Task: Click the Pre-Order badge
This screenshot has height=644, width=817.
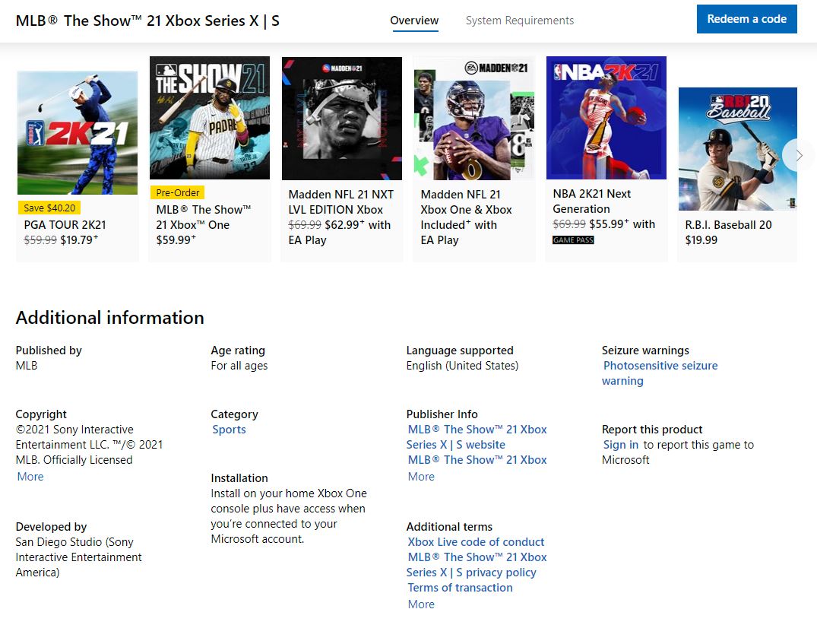Action: point(178,193)
